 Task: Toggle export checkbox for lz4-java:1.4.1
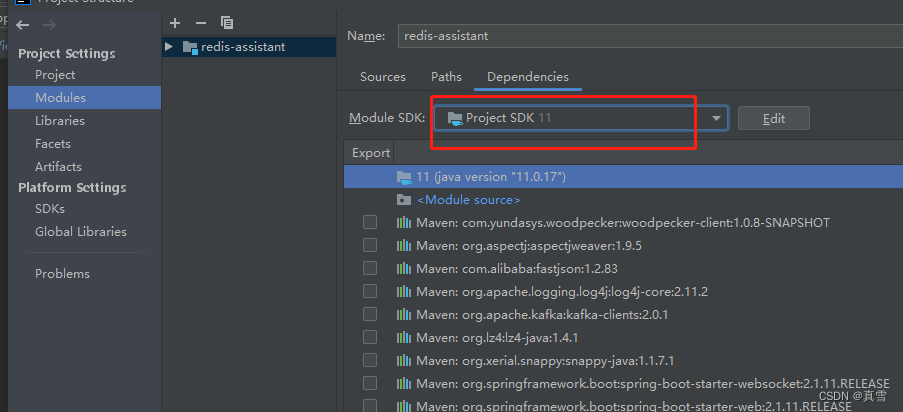370,337
